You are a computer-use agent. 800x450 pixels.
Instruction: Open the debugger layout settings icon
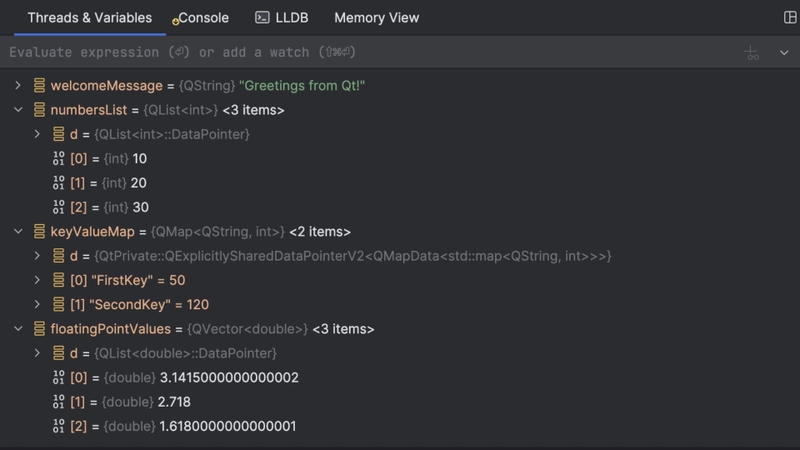pyautogui.click(x=779, y=18)
